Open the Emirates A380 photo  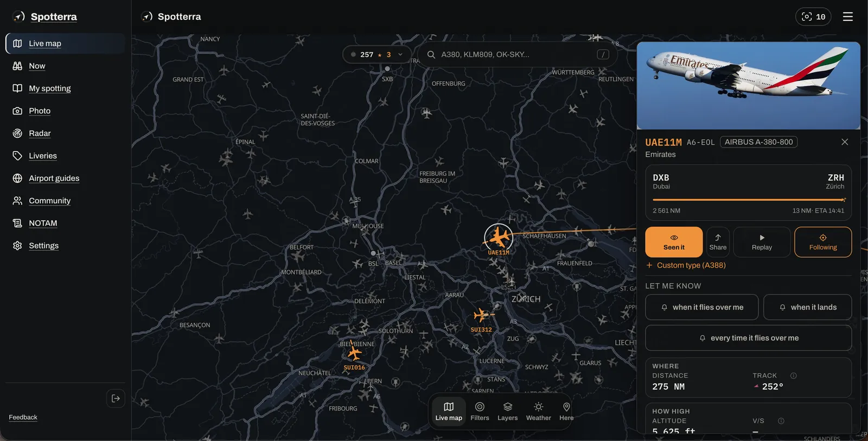pos(748,86)
